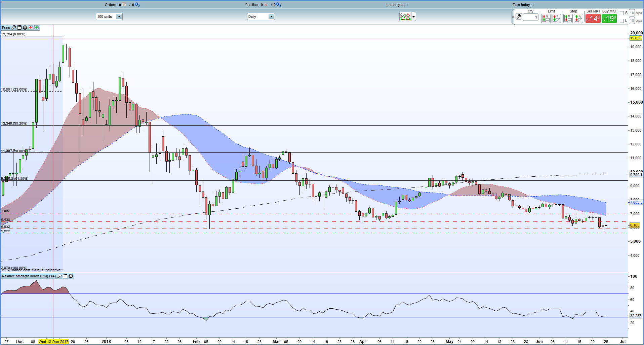The image size is (644, 345).
Task: Maximize the RSI indicator panel
Action: [x=65, y=276]
